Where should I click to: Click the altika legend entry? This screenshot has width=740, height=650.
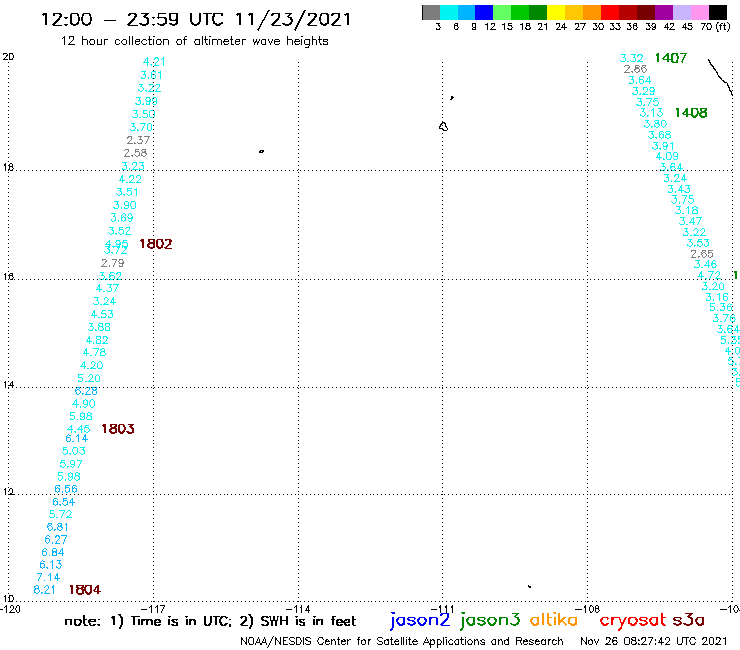pyautogui.click(x=554, y=620)
